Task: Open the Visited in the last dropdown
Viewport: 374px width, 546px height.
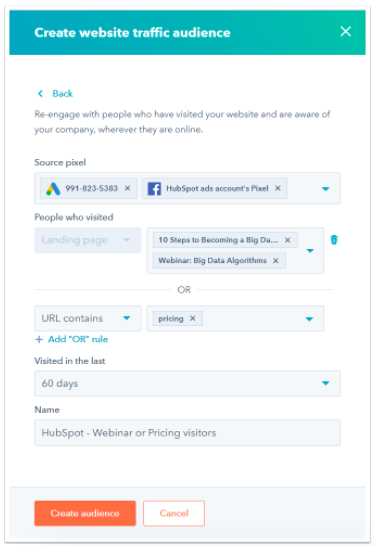Action: (x=187, y=383)
